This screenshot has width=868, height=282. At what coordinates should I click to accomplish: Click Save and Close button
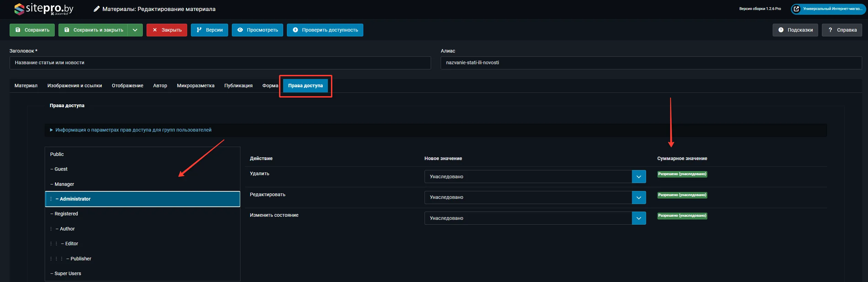(93, 30)
